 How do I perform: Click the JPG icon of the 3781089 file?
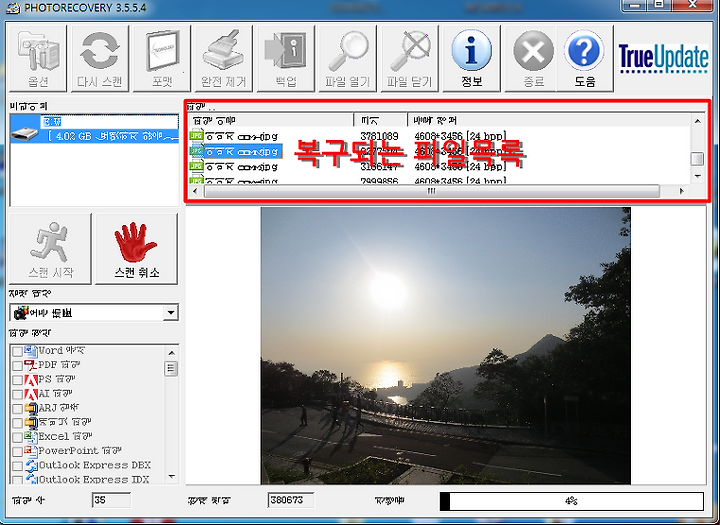197,135
